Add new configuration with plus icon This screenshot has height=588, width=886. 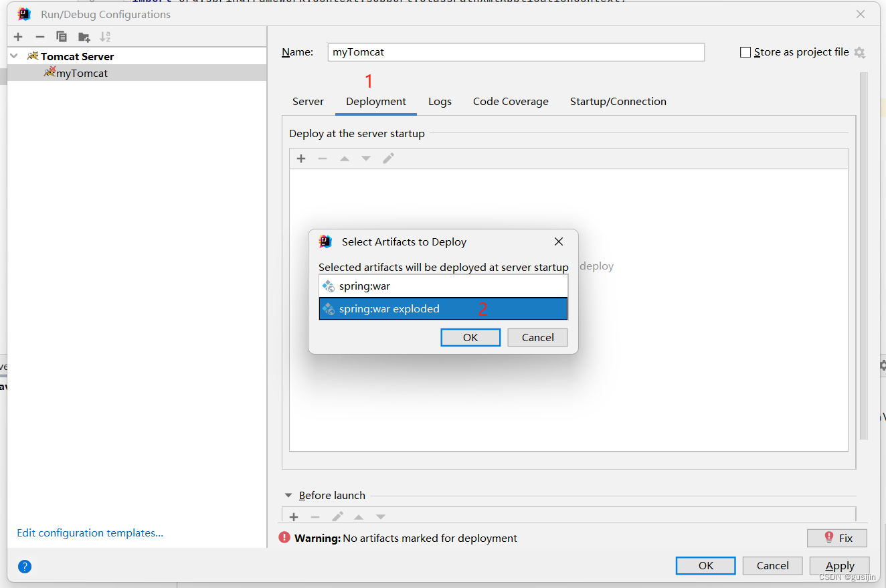[x=18, y=37]
